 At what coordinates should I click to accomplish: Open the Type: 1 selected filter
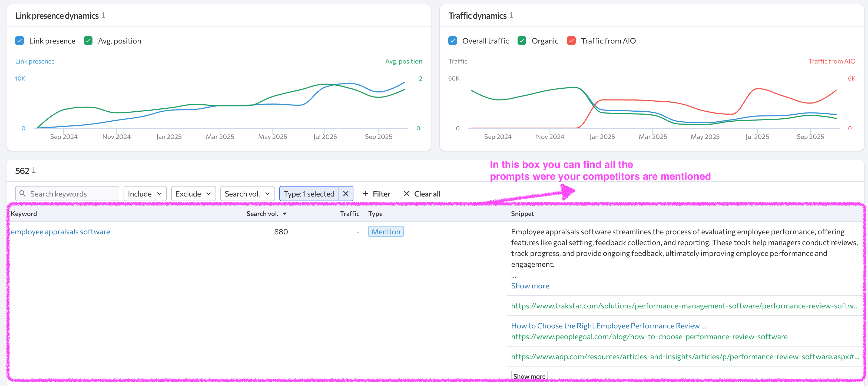click(309, 194)
